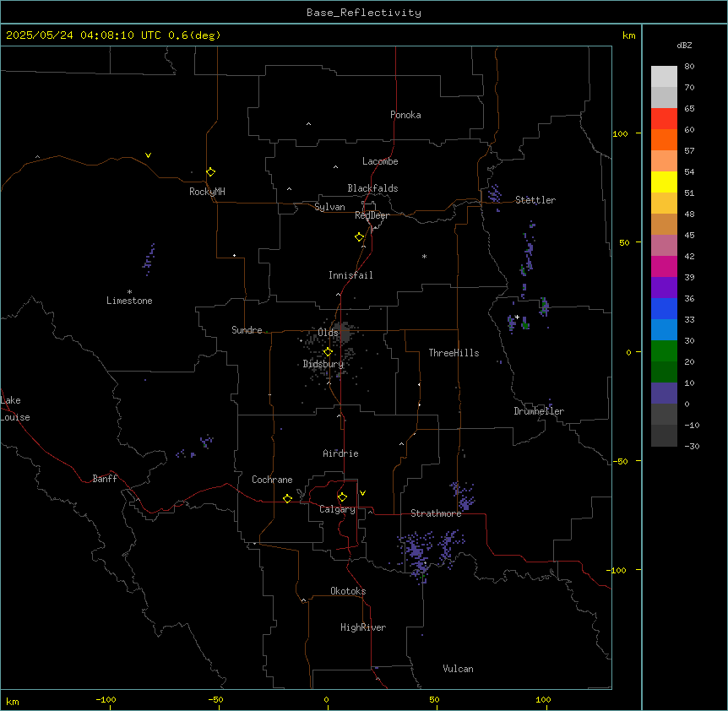Select the Strathmore label
728x711 pixels.
point(436,513)
